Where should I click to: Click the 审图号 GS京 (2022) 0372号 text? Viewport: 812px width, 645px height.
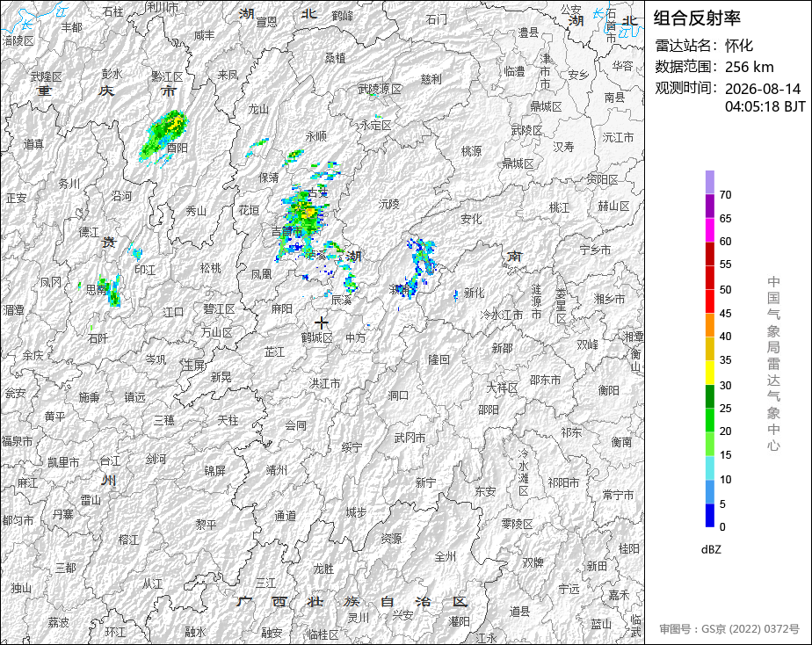pyautogui.click(x=729, y=629)
